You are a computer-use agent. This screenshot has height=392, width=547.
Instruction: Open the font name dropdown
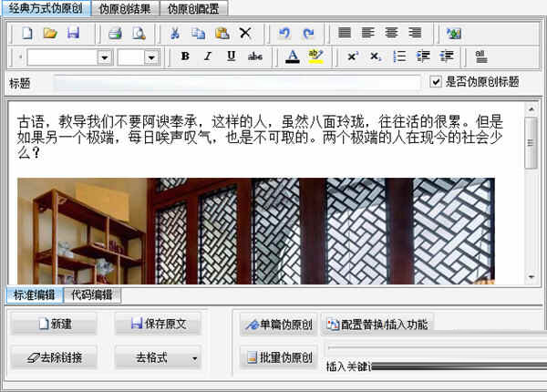click(x=105, y=57)
